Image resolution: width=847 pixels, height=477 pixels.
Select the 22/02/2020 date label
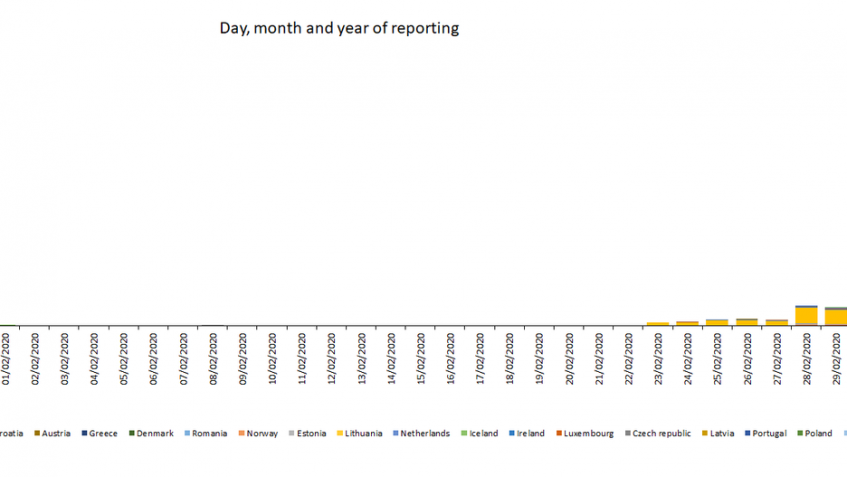pyautogui.click(x=629, y=359)
